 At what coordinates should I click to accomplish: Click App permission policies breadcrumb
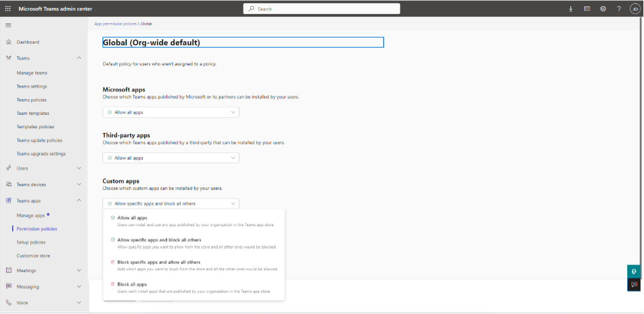pos(115,24)
